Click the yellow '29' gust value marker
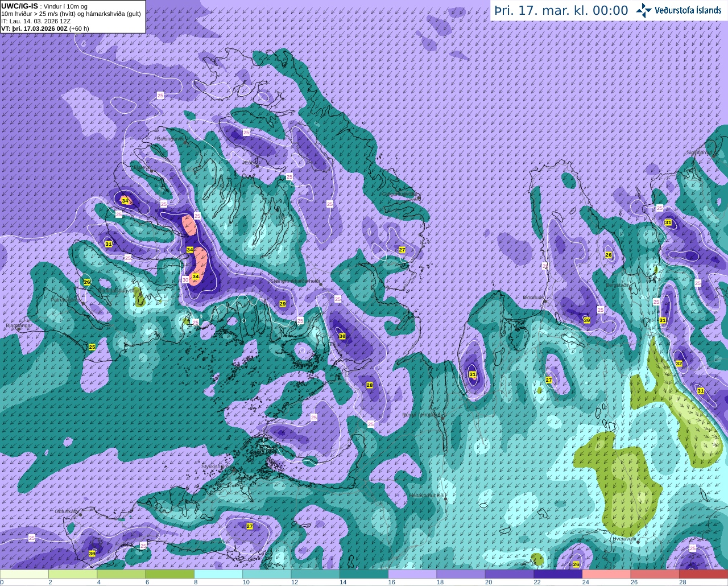Screen dimensions: 728x586 (283, 304)
